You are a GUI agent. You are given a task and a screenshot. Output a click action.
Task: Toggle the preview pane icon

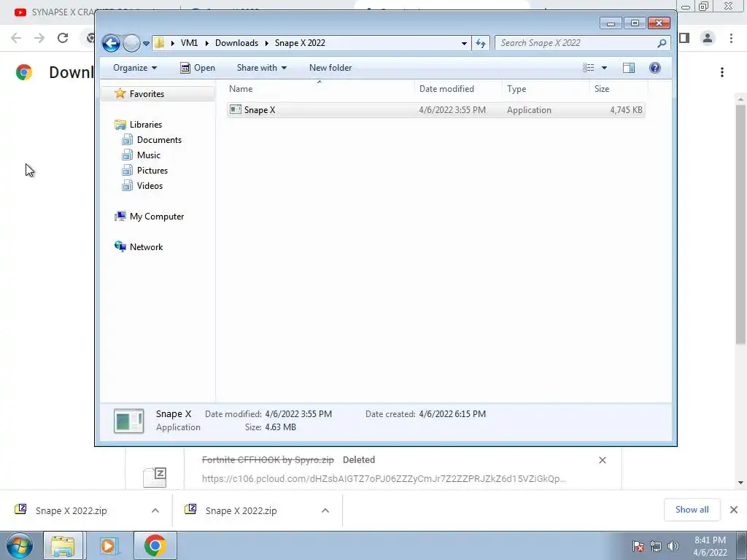[x=628, y=68]
